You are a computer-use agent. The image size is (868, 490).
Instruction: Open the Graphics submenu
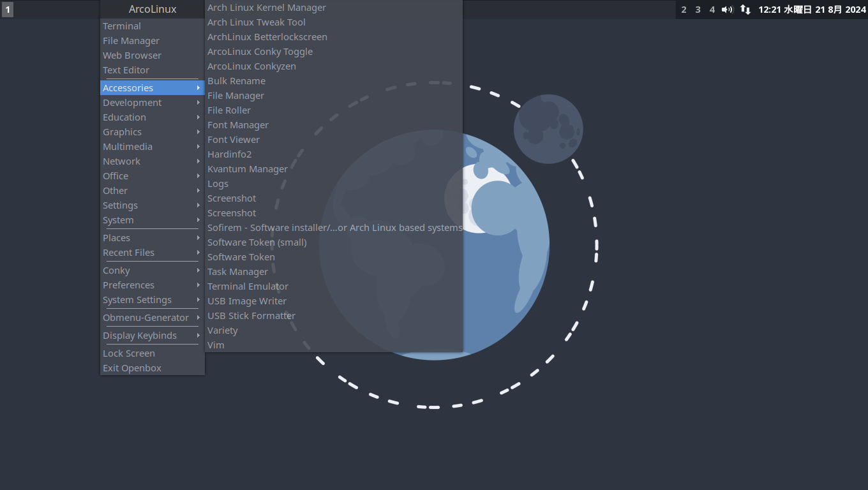(x=153, y=132)
